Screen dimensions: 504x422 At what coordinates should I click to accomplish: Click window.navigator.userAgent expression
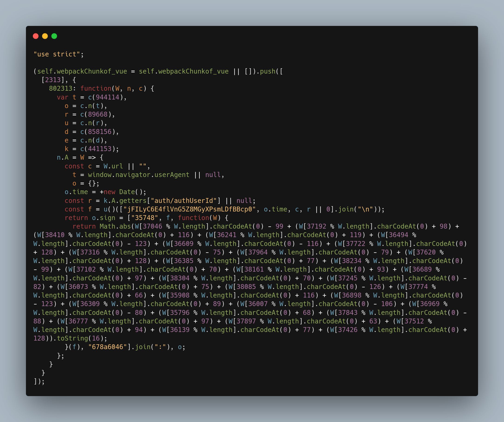click(139, 175)
